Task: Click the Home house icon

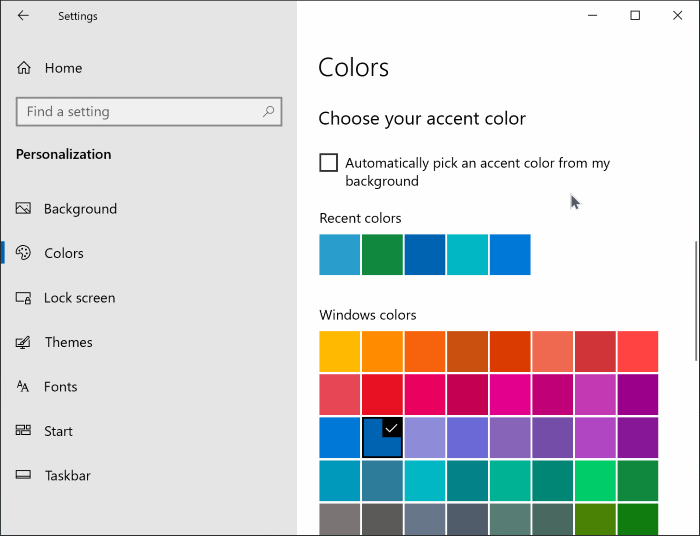Action: [x=24, y=68]
